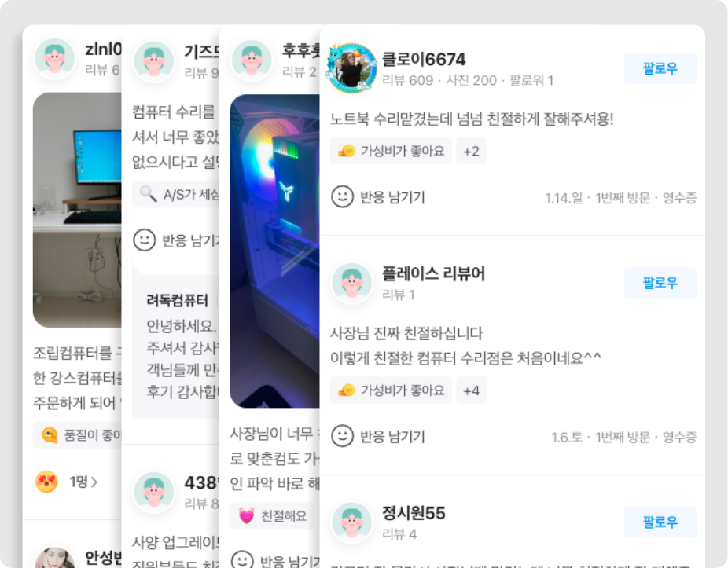Select the A/S magnifier tag chip
The image size is (728, 568).
coord(176,194)
